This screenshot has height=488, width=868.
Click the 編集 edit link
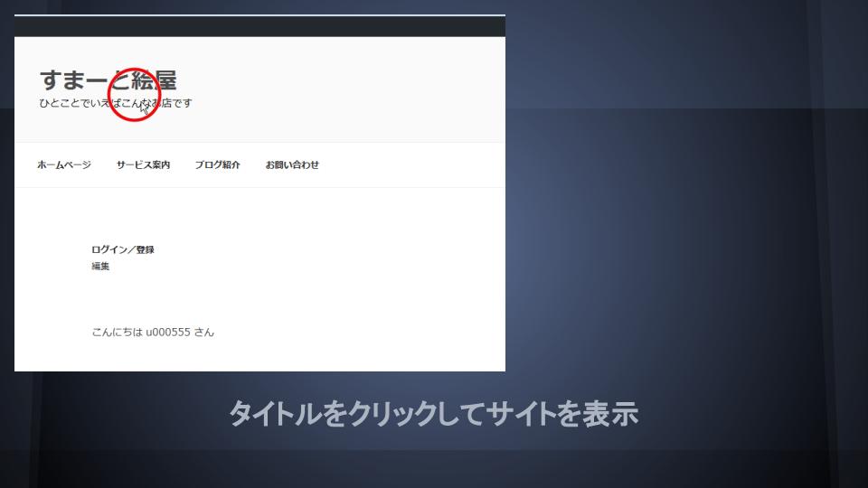coord(100,267)
